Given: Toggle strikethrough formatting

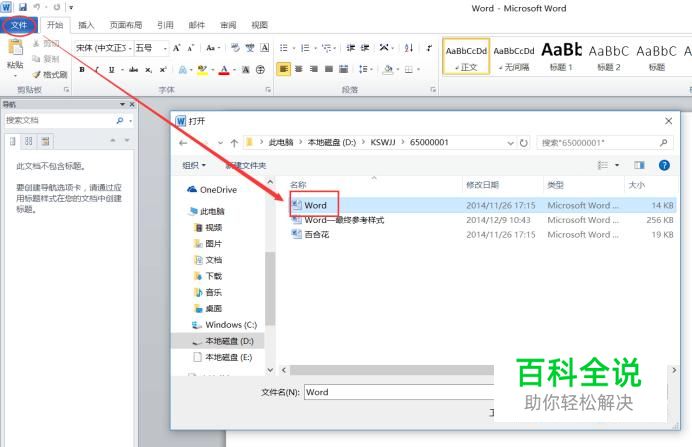Looking at the screenshot, I should 133,70.
